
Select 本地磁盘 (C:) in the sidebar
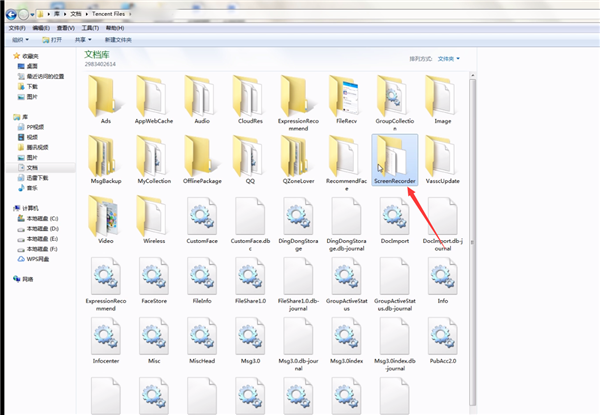38,218
